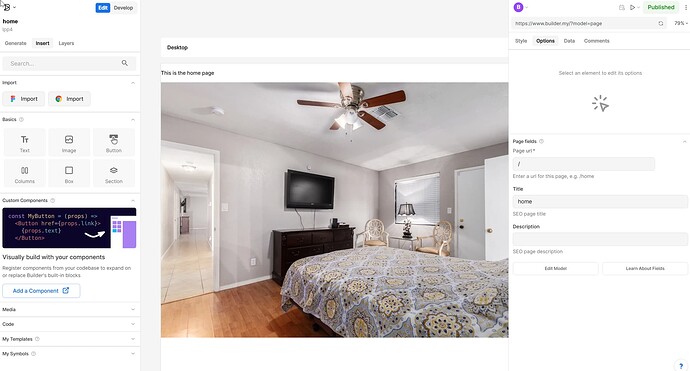
Task: Open Custom Components info icon
Action: (53, 200)
